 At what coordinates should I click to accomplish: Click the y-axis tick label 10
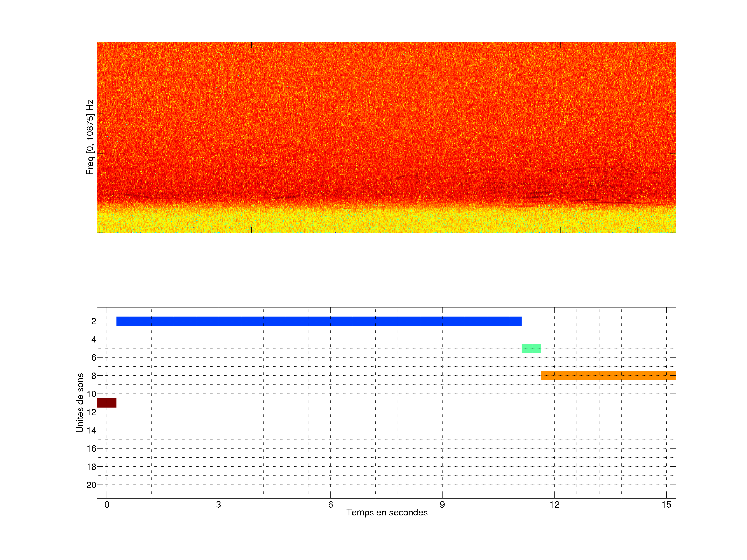pos(91,394)
